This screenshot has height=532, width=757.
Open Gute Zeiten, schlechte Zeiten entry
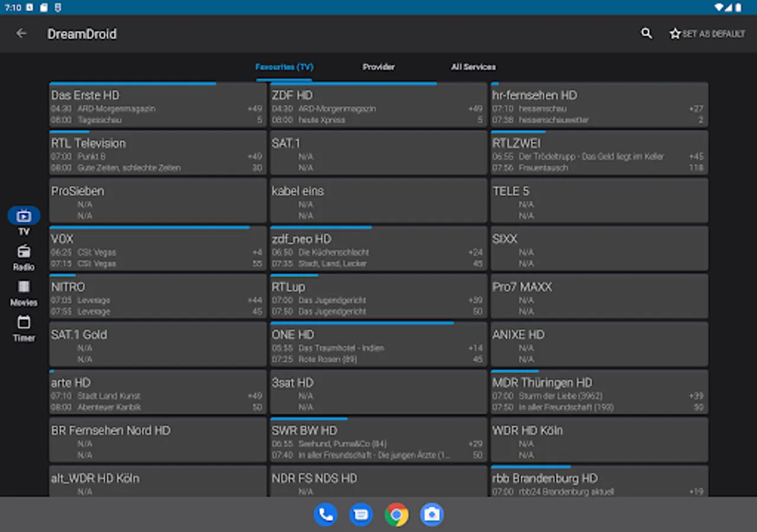coord(129,168)
